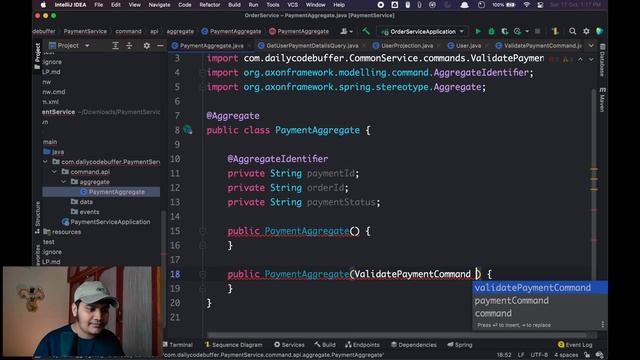Screen dimensions: 640x360
Task: Toggle the Structure side tool button
Action: (x=37, y=218)
